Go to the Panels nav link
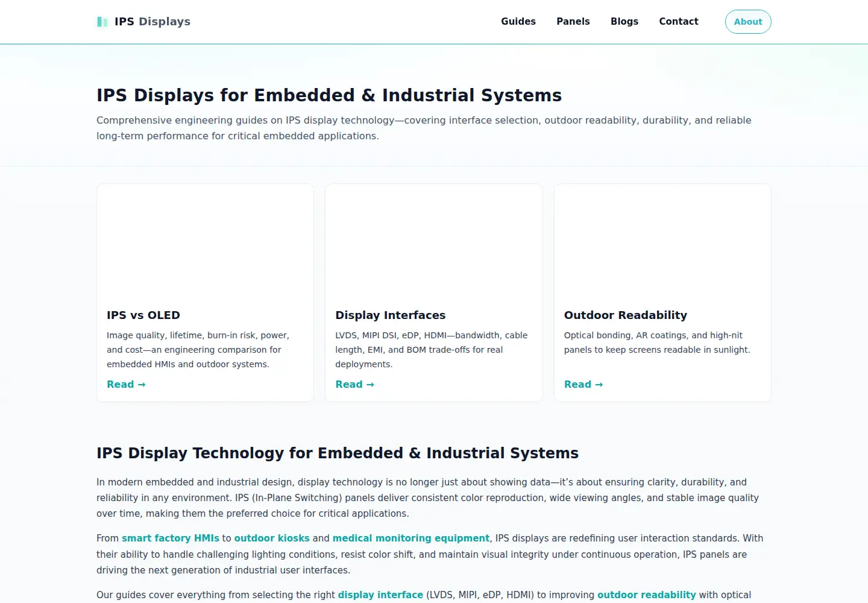 pos(573,22)
